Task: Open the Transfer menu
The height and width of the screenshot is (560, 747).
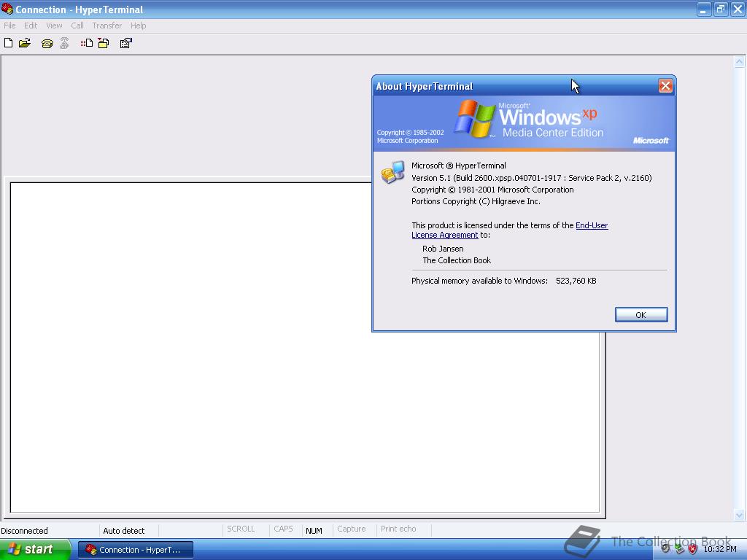Action: coord(107,26)
